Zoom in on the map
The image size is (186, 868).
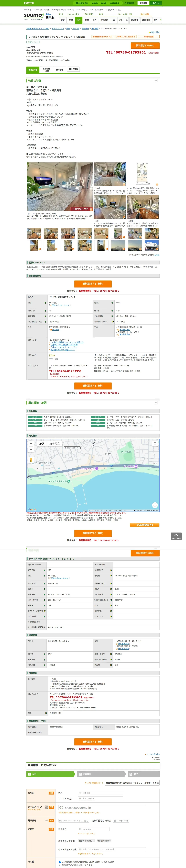coord(31,443)
